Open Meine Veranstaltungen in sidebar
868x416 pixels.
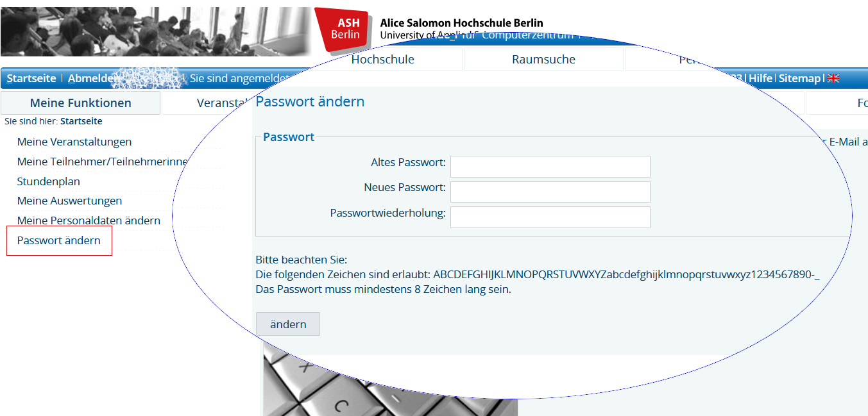(74, 142)
